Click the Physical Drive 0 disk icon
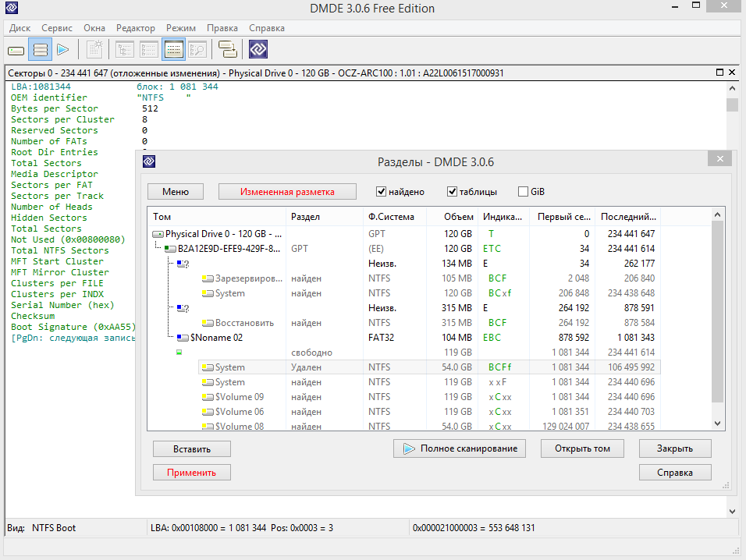The width and height of the screenshot is (746, 560). (x=158, y=234)
